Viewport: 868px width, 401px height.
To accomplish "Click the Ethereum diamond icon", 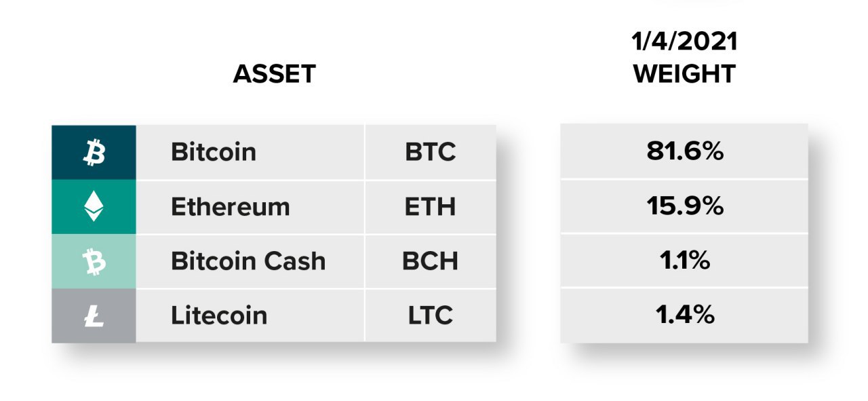I will [x=94, y=207].
